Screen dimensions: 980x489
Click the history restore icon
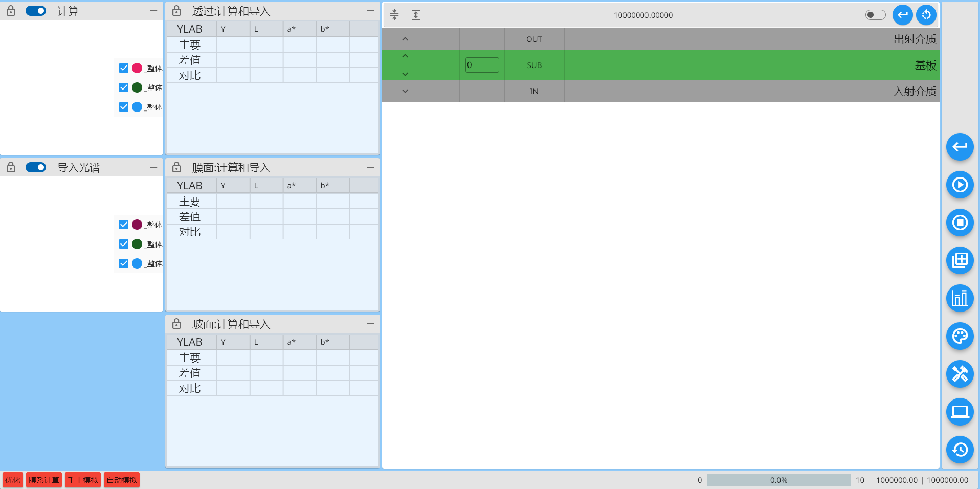coord(960,450)
